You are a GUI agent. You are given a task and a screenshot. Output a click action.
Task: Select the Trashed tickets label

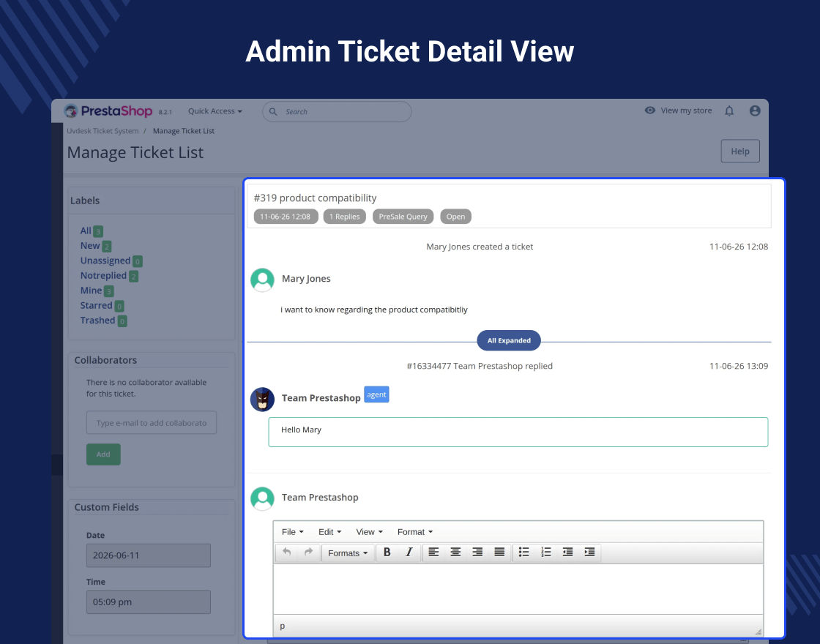pos(97,321)
